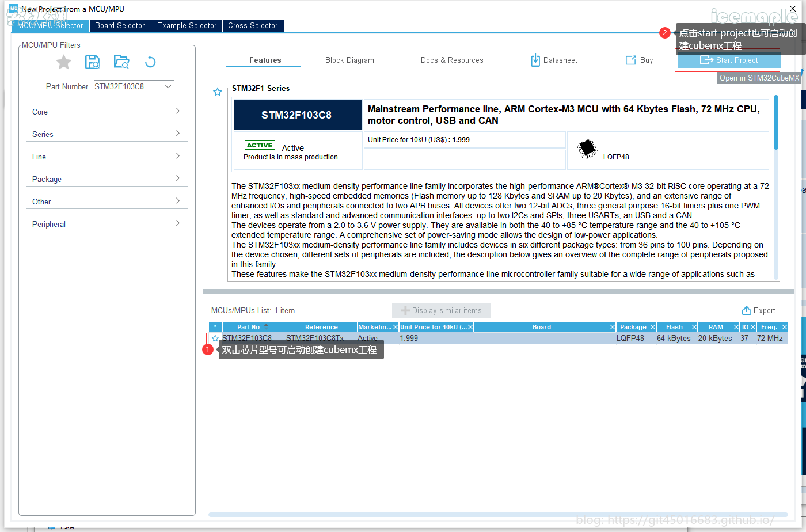
Task: Hide the Marketing column with its X
Action: click(396, 327)
